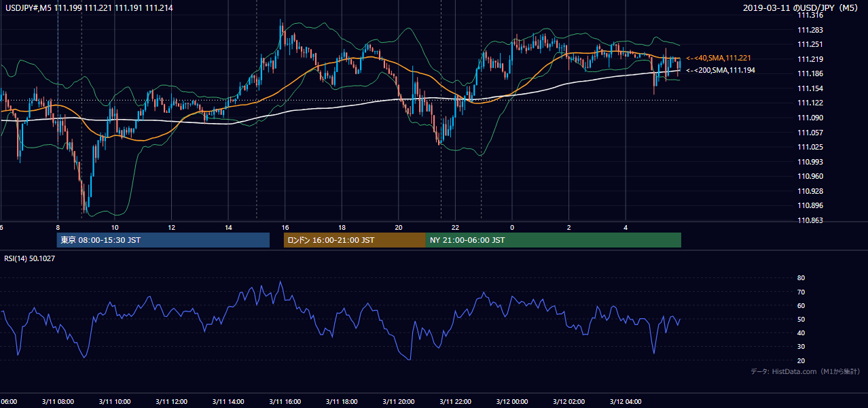Select the NY 21:00-06:00 JST session bar

(x=554, y=240)
